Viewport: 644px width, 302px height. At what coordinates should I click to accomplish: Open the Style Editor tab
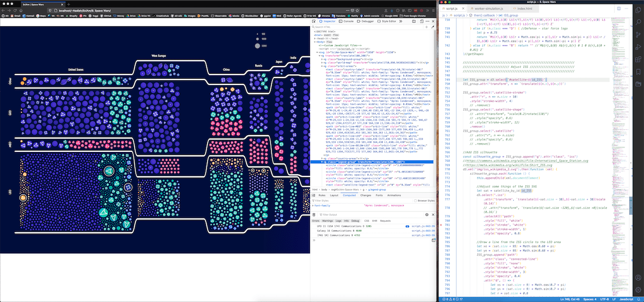tap(387, 21)
